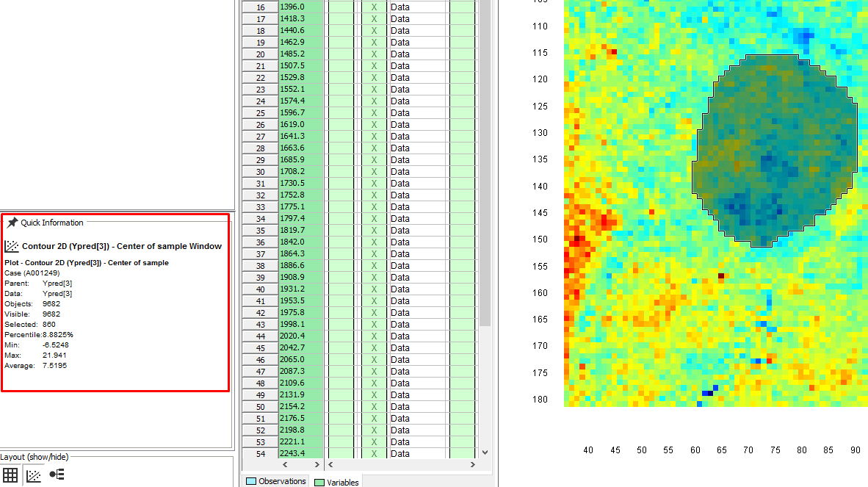This screenshot has width=868, height=487.
Task: Click the contour plot icon beside the window title
Action: click(12, 247)
